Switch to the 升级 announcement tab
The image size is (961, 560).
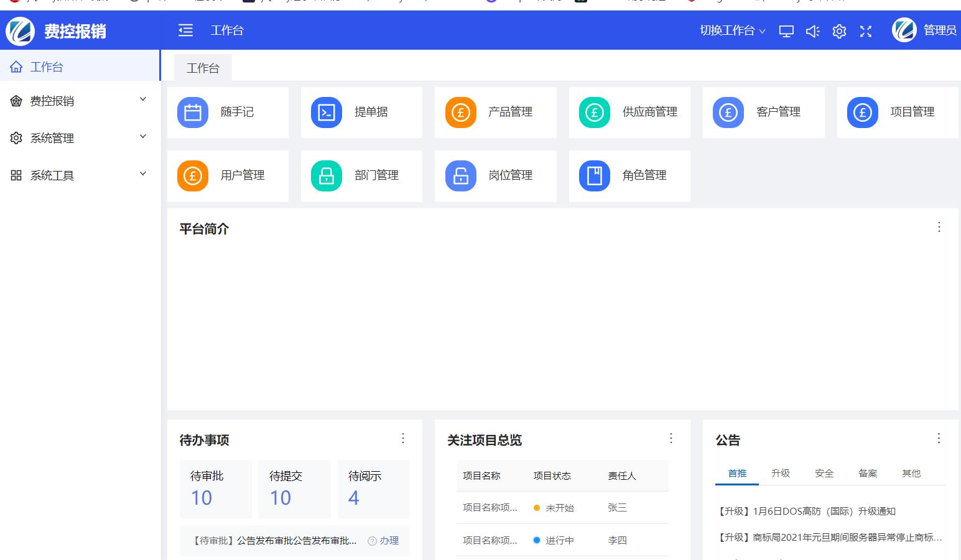click(781, 474)
